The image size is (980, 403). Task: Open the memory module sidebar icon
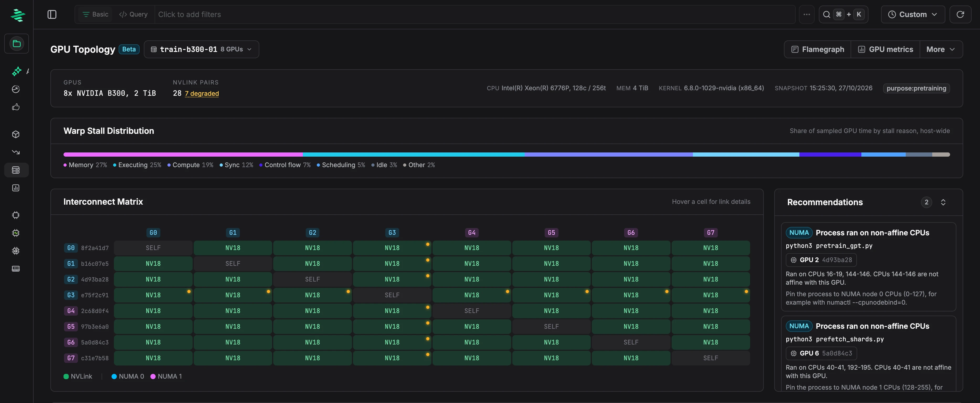coord(15,269)
